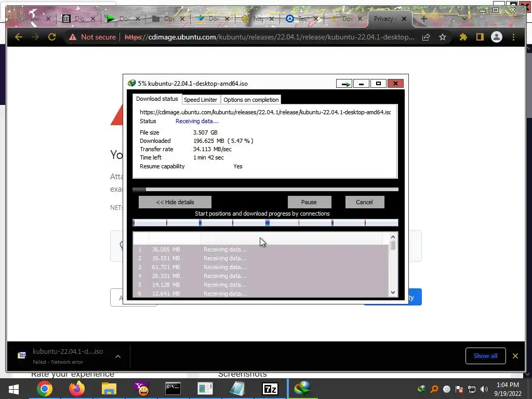The width and height of the screenshot is (532, 399).
Task: Open 7-Zip from the taskbar
Action: coord(270,389)
